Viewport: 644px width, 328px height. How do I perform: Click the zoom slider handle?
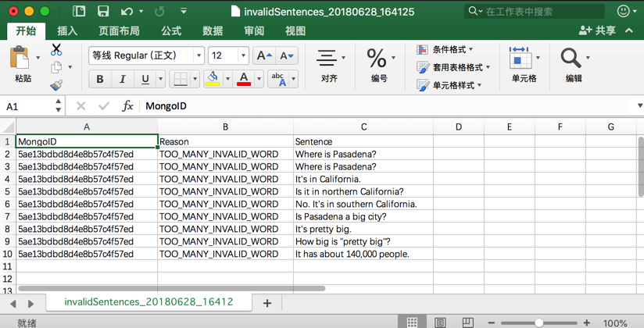(x=538, y=323)
